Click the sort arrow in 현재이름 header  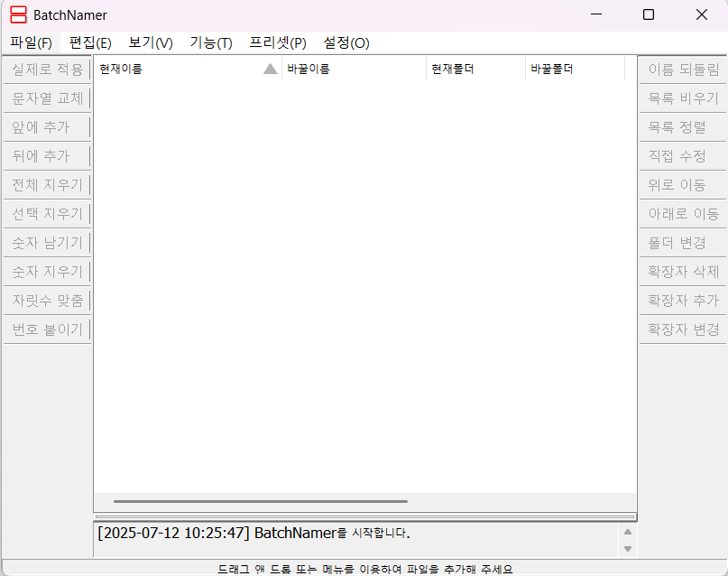(271, 70)
